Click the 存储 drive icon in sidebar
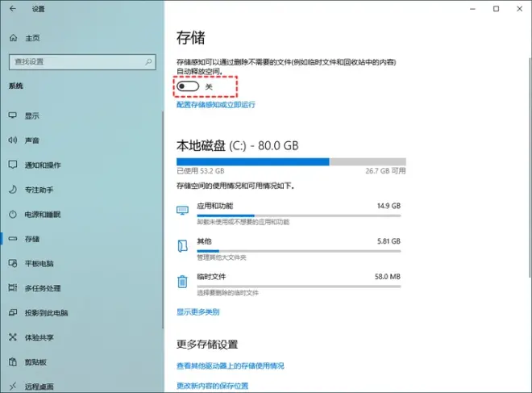 13,239
